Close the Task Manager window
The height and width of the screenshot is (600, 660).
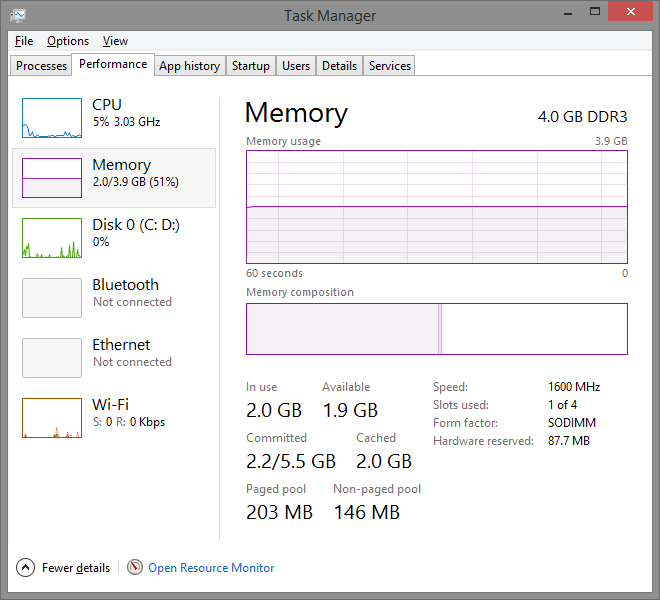pyautogui.click(x=630, y=11)
